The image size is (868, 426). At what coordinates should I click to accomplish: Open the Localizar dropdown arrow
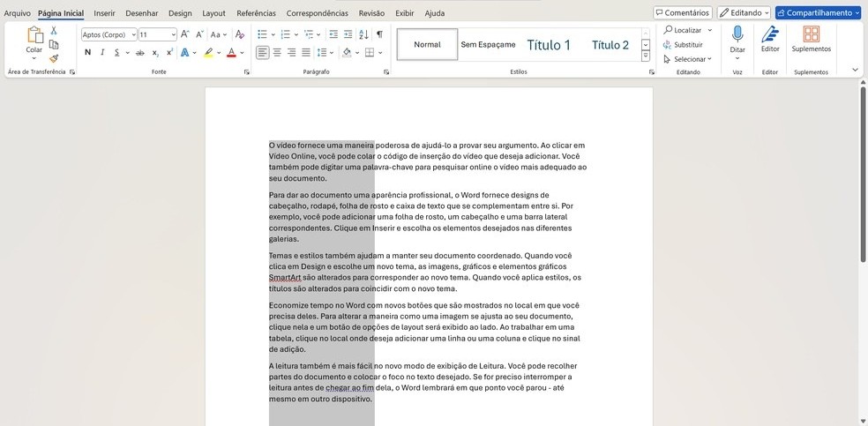710,30
